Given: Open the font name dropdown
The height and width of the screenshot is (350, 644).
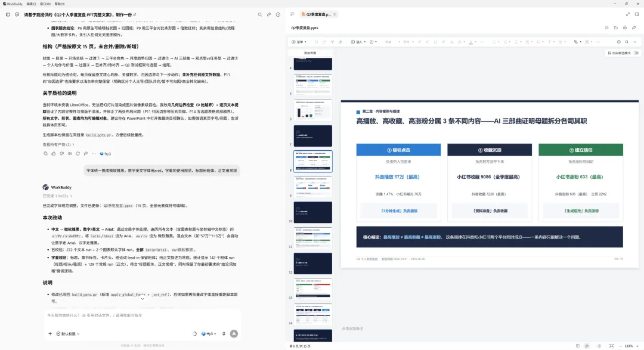Looking at the screenshot, I should point(392,42).
